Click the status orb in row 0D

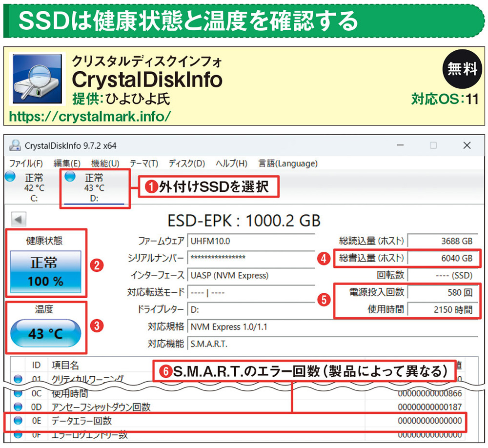19,407
